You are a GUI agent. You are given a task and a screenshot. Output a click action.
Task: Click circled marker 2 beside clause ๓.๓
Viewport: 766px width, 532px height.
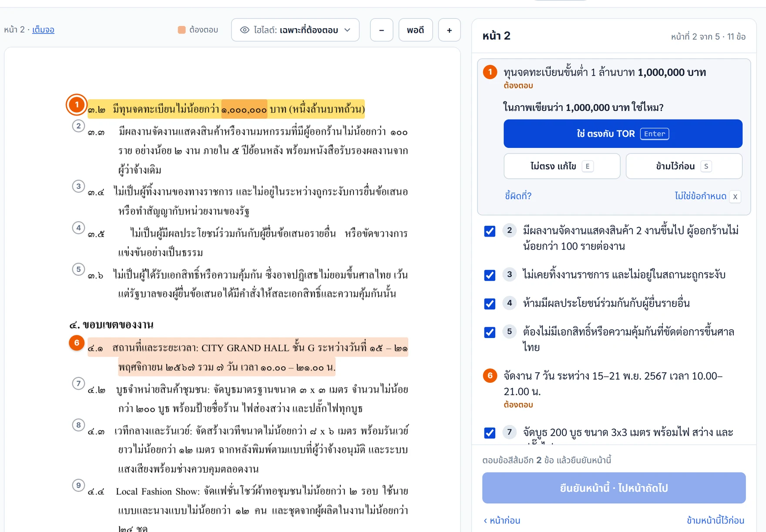click(x=78, y=126)
